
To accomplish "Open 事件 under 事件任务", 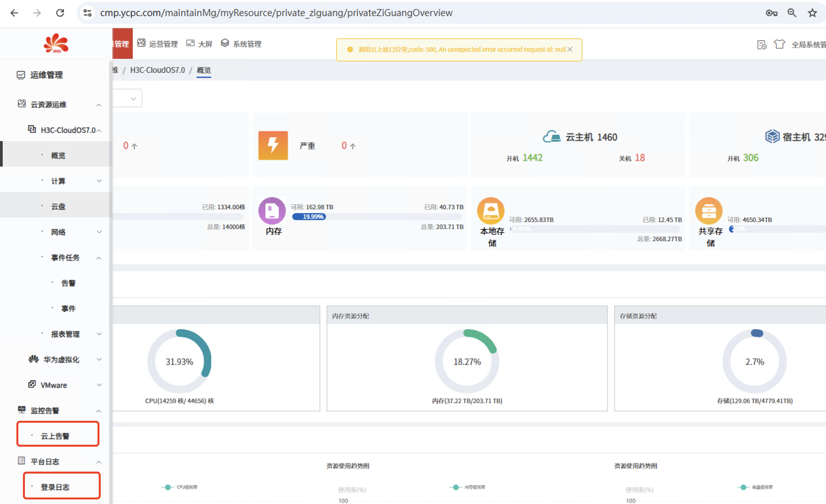I will [x=68, y=308].
